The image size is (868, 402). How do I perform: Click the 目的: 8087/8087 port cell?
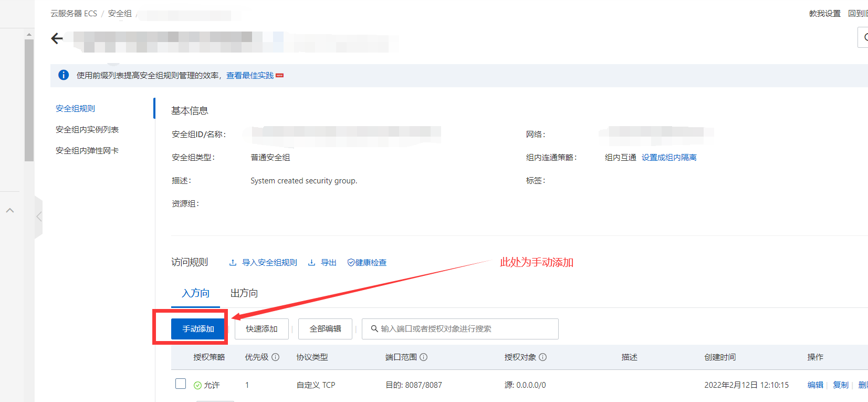click(x=414, y=385)
